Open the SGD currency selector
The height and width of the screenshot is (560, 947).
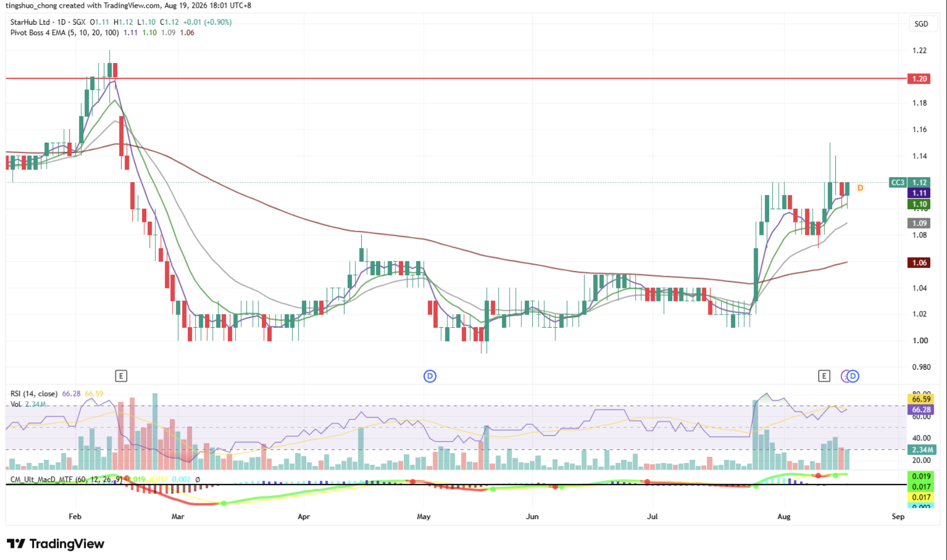[x=921, y=24]
